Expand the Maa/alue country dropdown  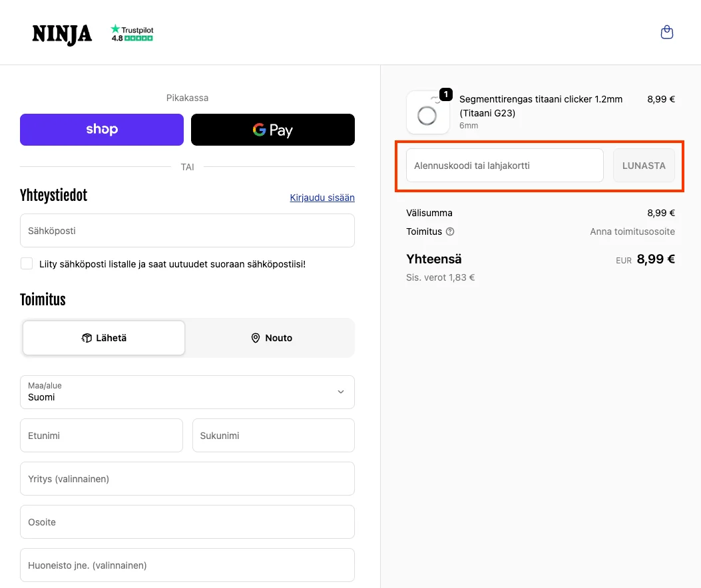pyautogui.click(x=187, y=392)
